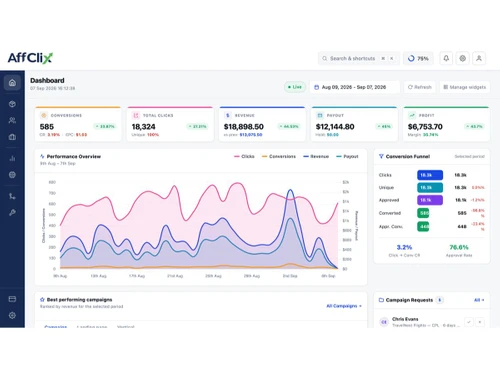Screen dimensions: 500x375
Task: Click the magnifier icon in the search box
Action: (x=324, y=58)
